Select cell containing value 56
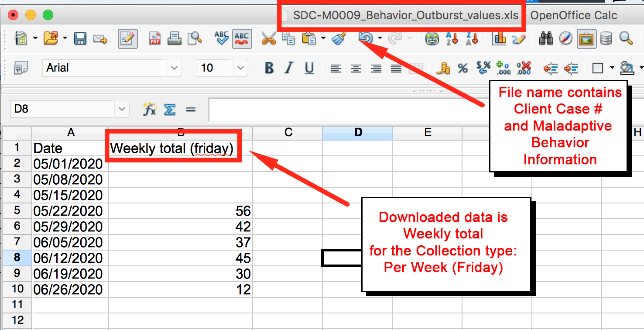 pos(181,211)
